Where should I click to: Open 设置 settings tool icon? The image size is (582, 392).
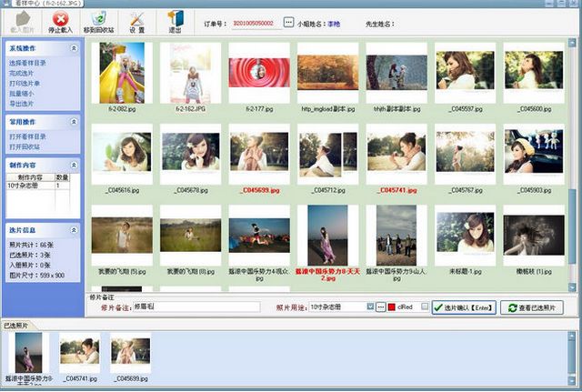tap(136, 18)
